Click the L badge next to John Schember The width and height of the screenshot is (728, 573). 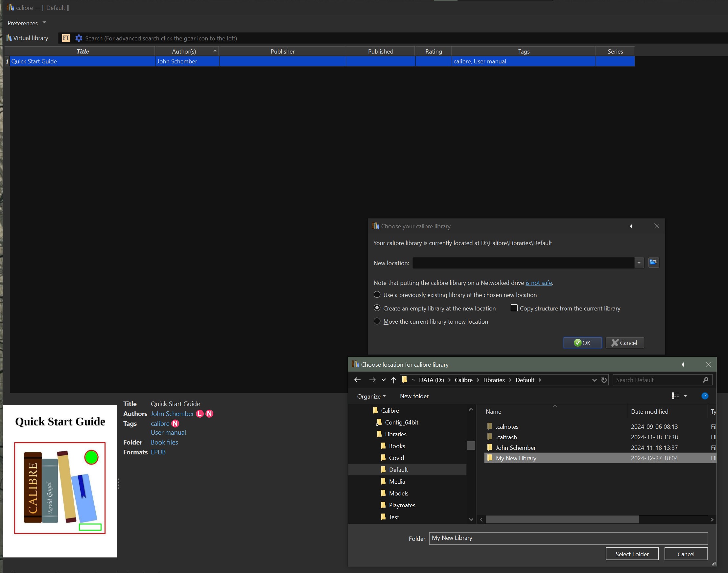coord(200,414)
